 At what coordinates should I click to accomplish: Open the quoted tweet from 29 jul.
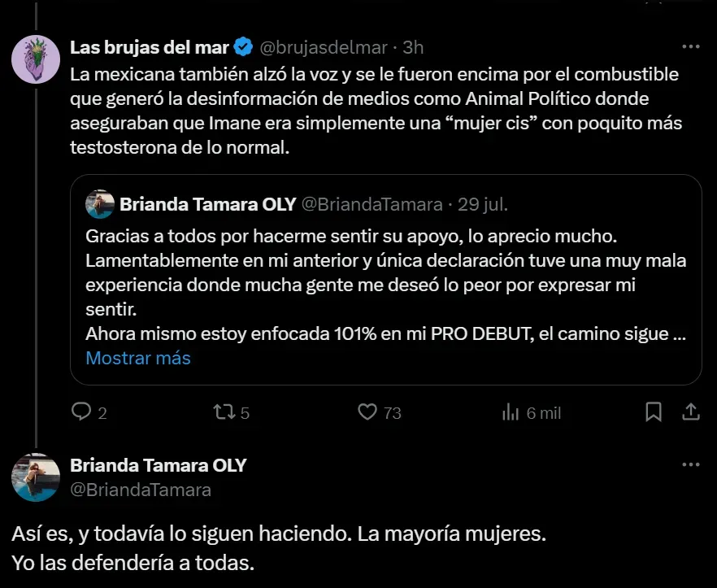(385, 277)
